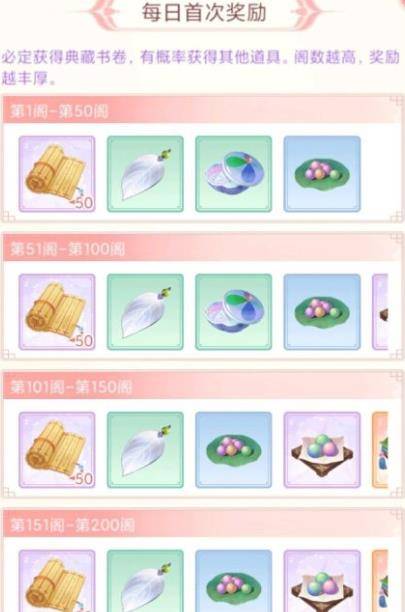Tap the partially hidden orange item in 第101阁-第150阁 row

[x=380, y=450]
